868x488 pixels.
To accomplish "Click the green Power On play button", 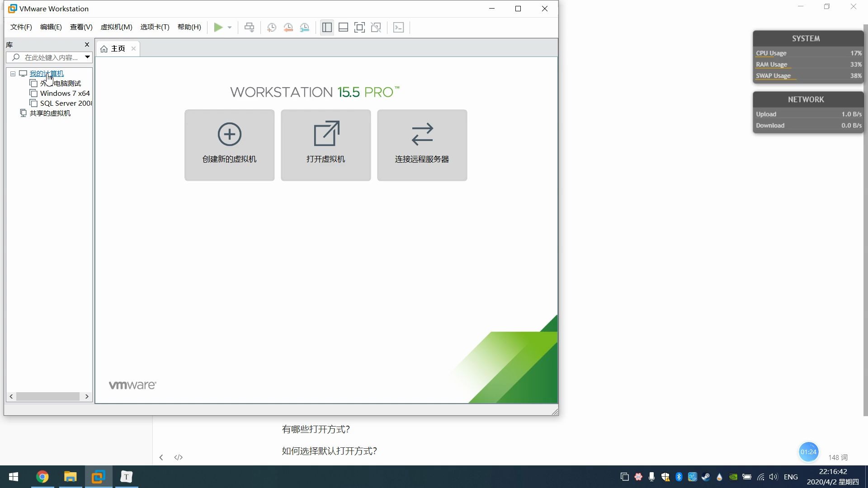I will (218, 28).
